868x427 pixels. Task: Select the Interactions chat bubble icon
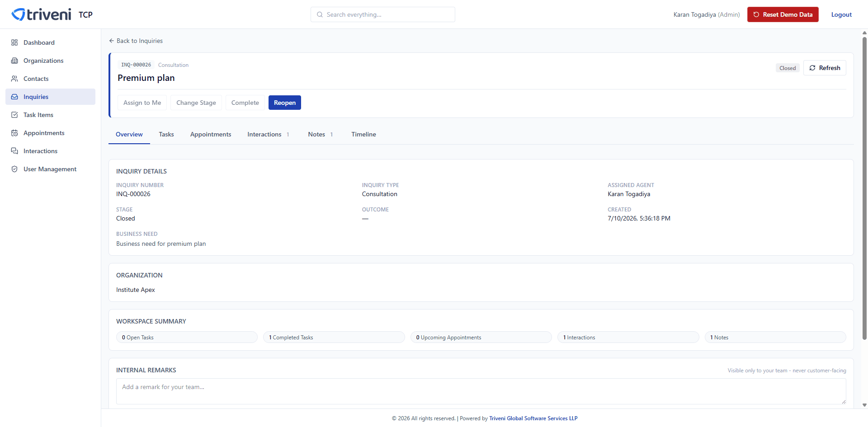click(x=14, y=151)
